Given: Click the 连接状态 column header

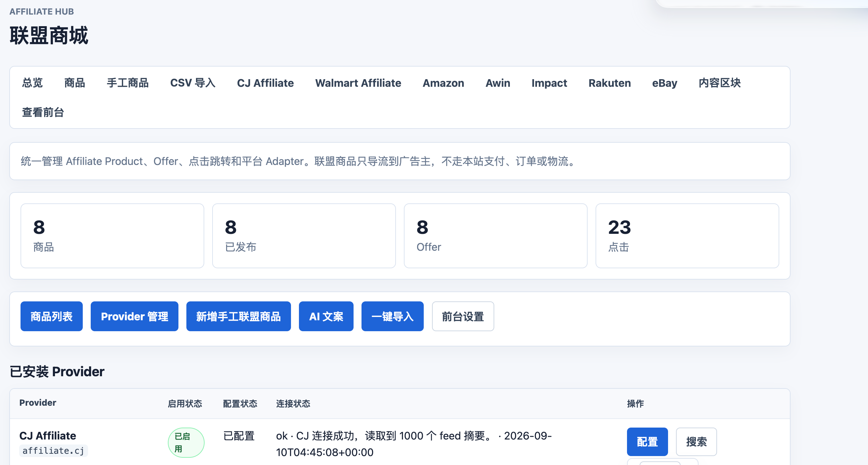Looking at the screenshot, I should [x=293, y=403].
